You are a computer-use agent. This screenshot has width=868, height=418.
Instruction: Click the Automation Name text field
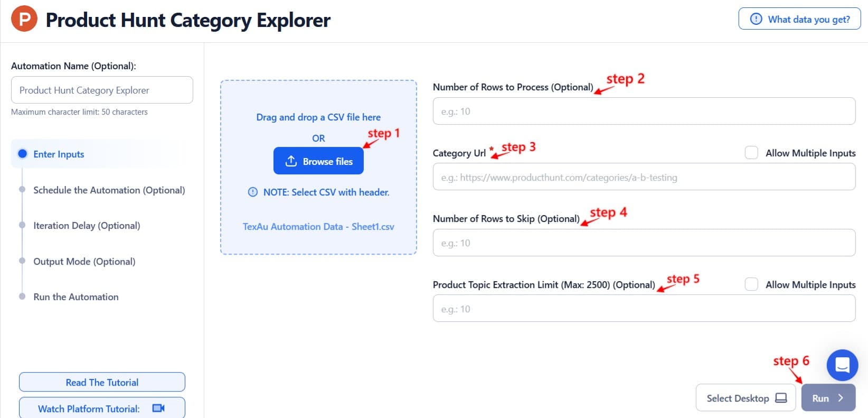point(102,90)
